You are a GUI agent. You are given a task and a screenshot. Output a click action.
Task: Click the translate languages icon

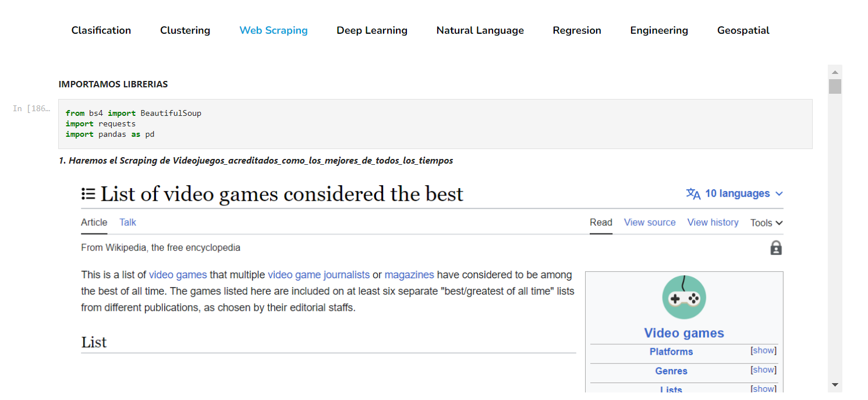pyautogui.click(x=693, y=194)
